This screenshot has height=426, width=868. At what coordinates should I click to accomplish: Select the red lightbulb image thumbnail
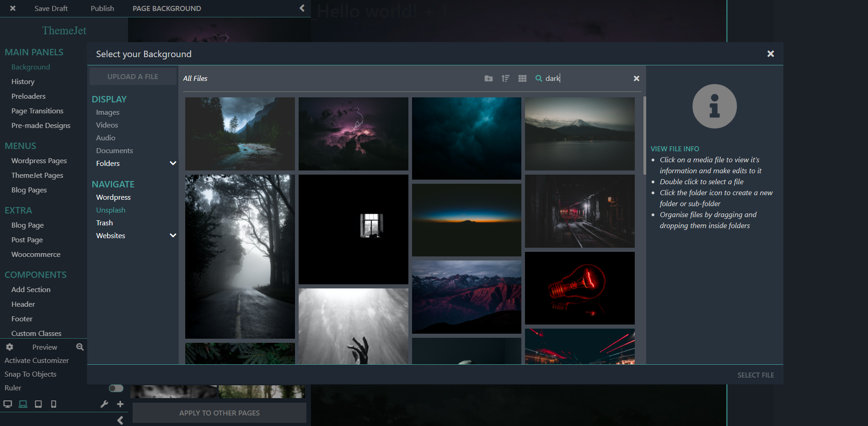coord(579,288)
